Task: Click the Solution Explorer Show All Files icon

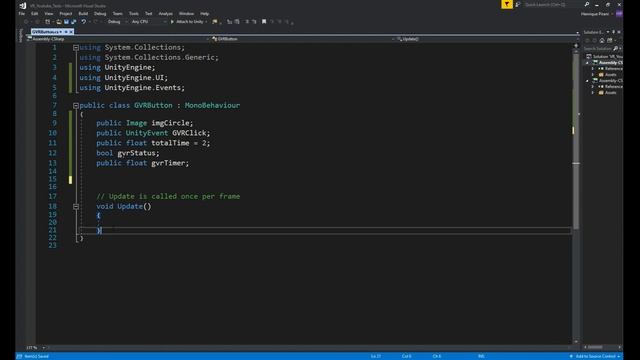Action: [610, 40]
